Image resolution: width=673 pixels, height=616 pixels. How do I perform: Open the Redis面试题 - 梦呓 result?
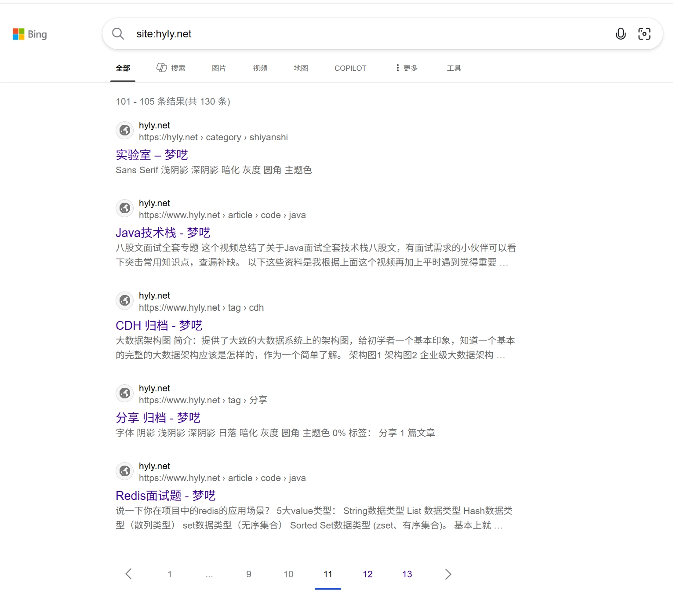coord(166,496)
